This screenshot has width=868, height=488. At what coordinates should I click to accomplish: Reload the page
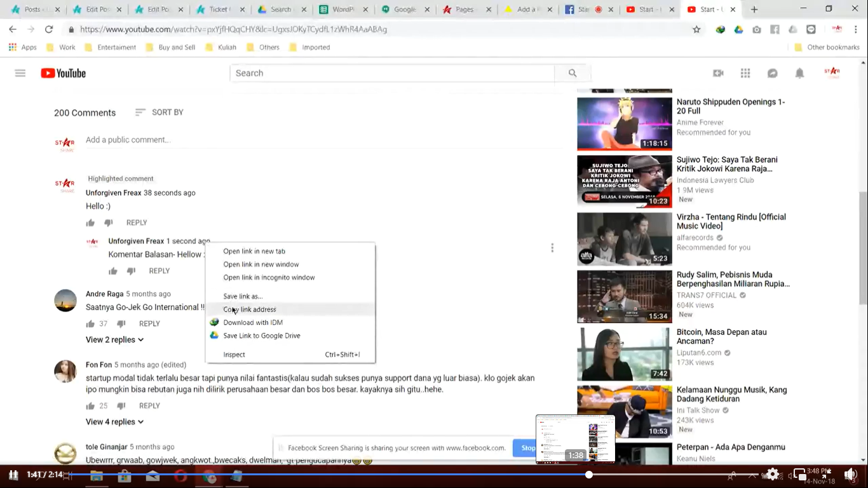[49, 29]
